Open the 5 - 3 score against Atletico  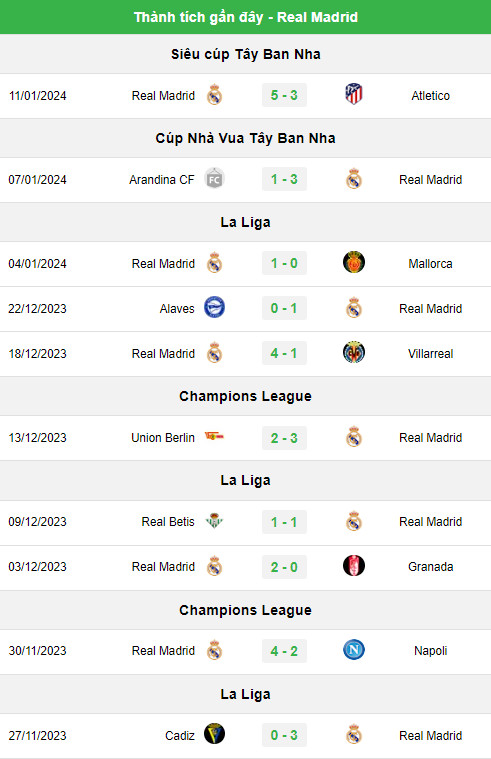(284, 95)
